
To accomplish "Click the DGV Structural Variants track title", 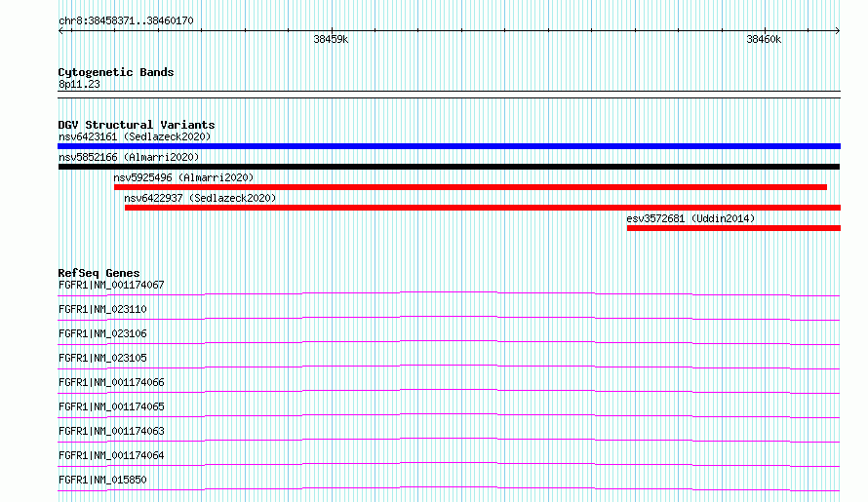I will pyautogui.click(x=137, y=125).
